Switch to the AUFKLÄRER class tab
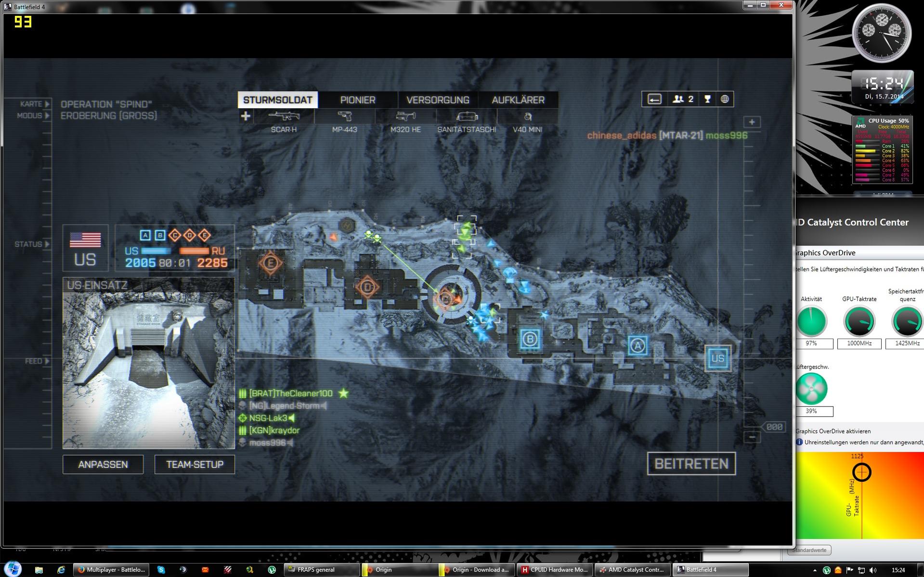The image size is (924, 577). [x=518, y=100]
